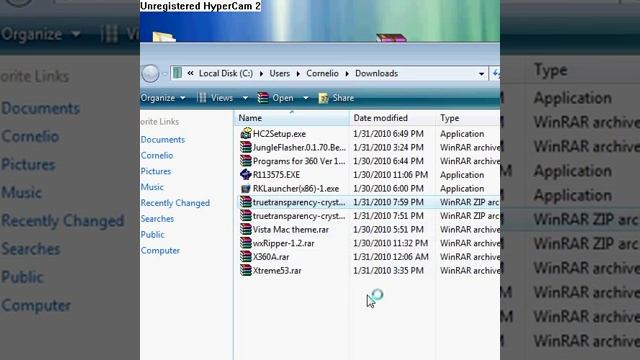Sort by the Name column header
The image size is (640, 360).
[x=291, y=118]
